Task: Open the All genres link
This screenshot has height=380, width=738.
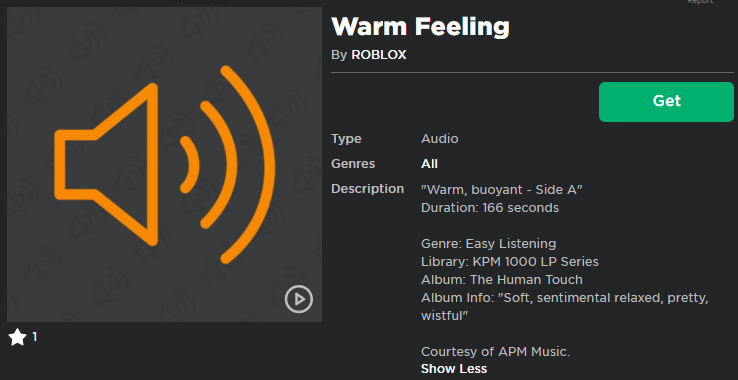Action: [429, 164]
